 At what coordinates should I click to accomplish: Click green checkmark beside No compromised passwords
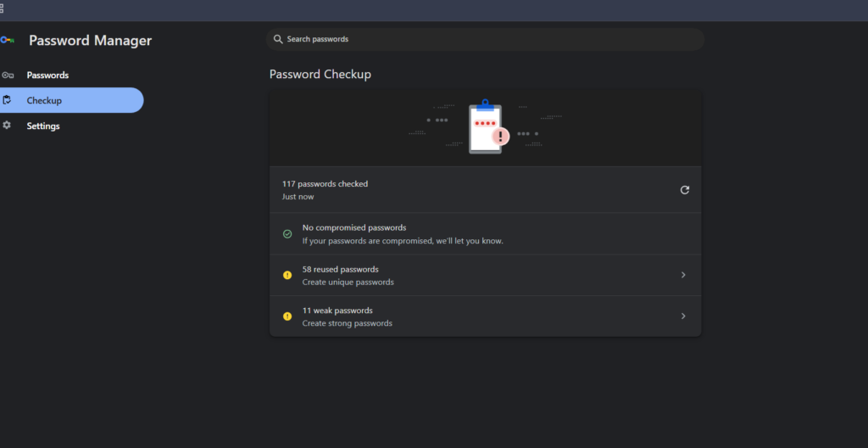tap(287, 234)
